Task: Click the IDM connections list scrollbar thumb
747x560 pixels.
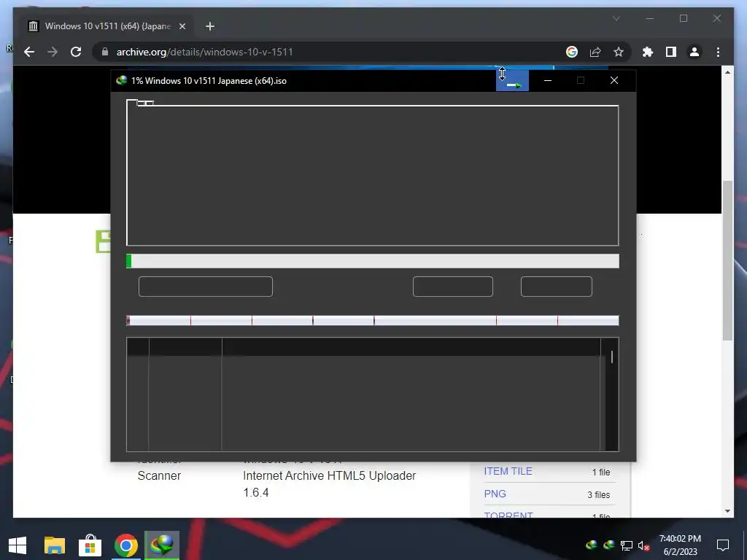Action: tap(612, 357)
